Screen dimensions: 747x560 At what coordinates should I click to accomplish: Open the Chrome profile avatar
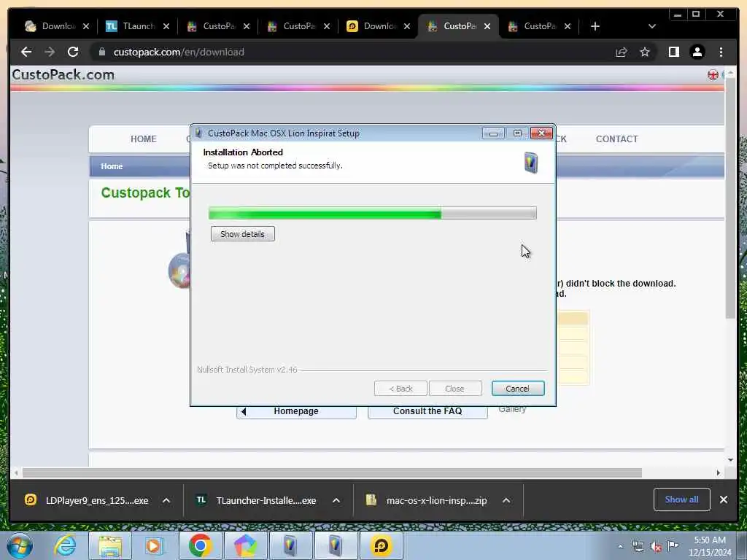(x=697, y=52)
